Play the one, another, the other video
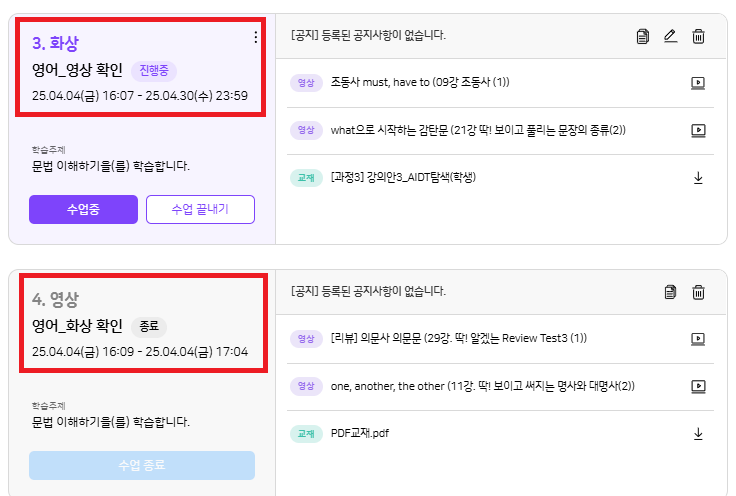736x496 pixels. [x=699, y=386]
